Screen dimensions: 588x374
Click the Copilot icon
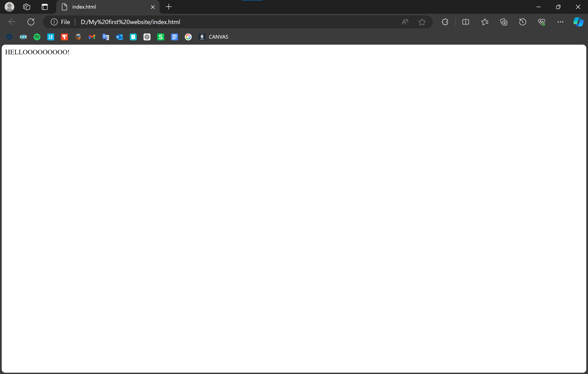click(578, 22)
